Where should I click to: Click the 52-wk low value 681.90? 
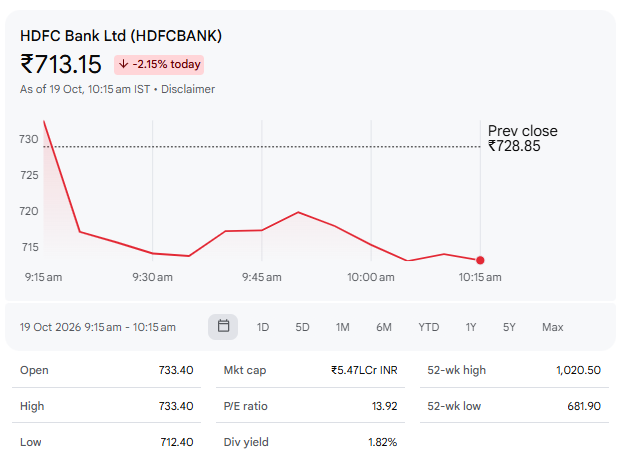click(x=584, y=406)
